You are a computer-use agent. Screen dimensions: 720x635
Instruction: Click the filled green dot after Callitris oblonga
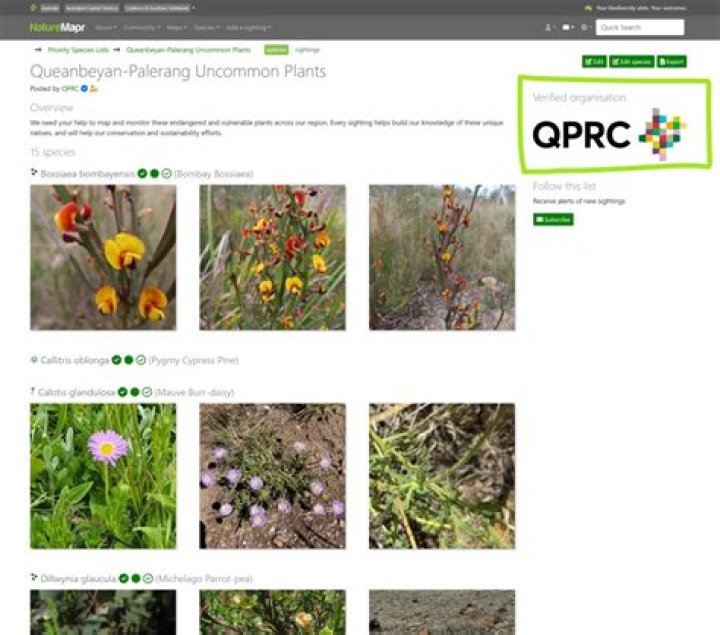click(x=129, y=360)
